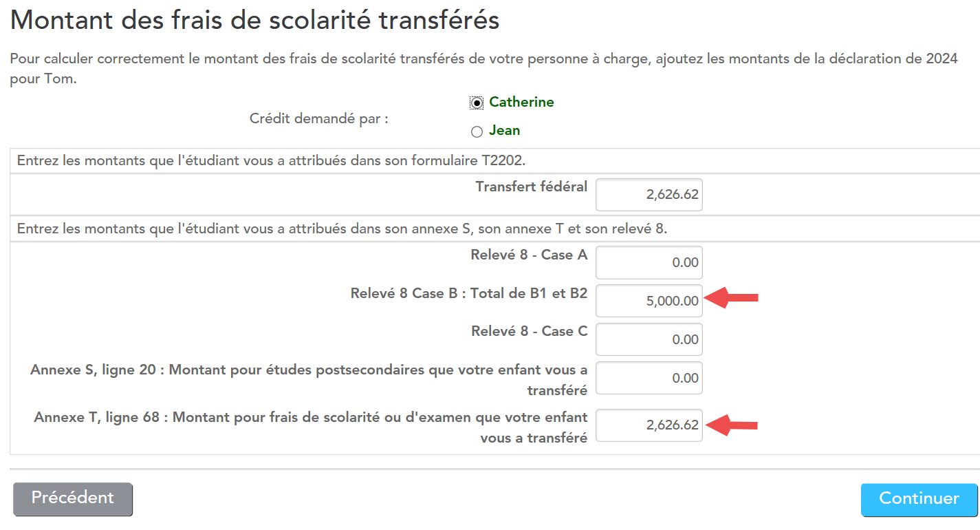Select the Catherine radio button
The image size is (980, 530).
[477, 103]
